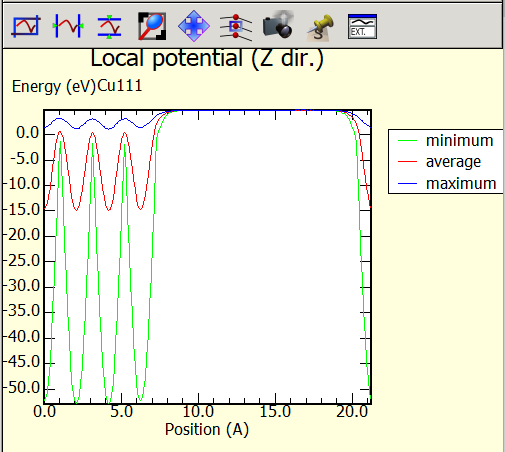This screenshot has height=452, width=505.
Task: Select the 'average' legend label
Action: [453, 162]
